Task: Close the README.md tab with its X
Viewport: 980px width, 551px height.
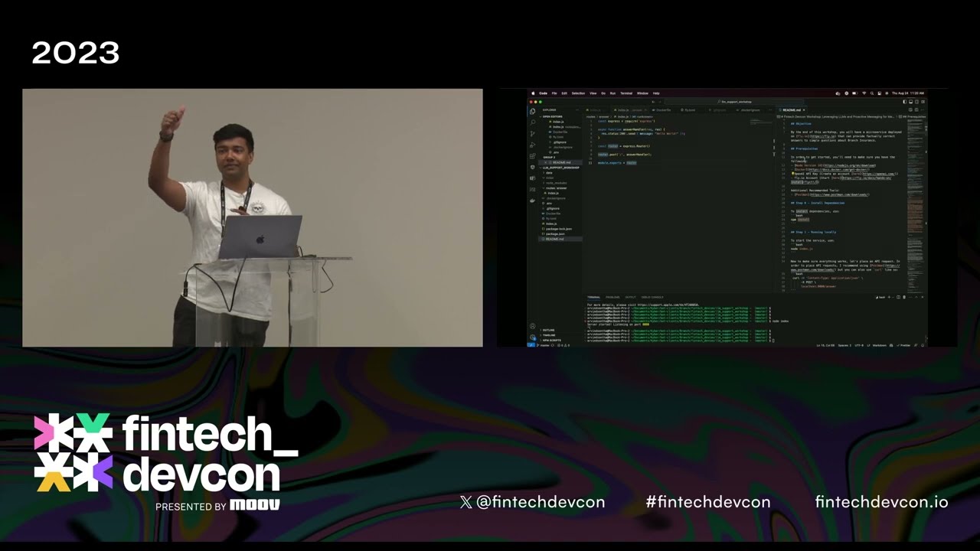Action: pos(804,110)
